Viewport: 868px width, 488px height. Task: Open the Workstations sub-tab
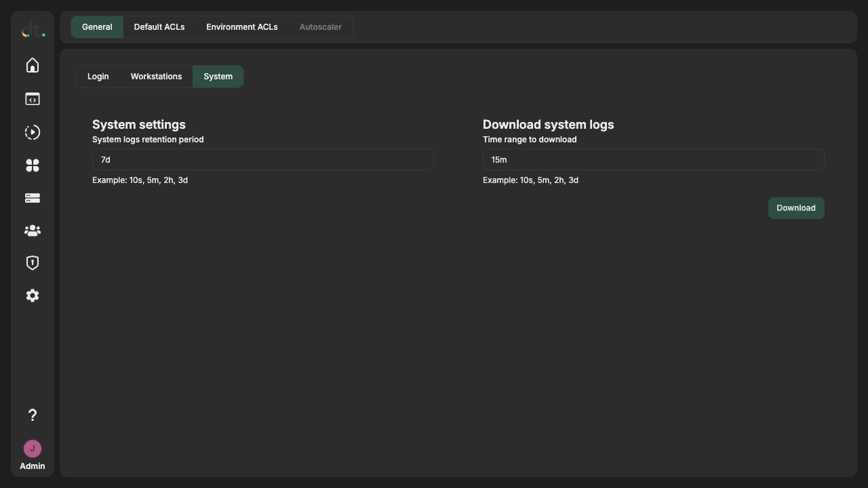[156, 77]
